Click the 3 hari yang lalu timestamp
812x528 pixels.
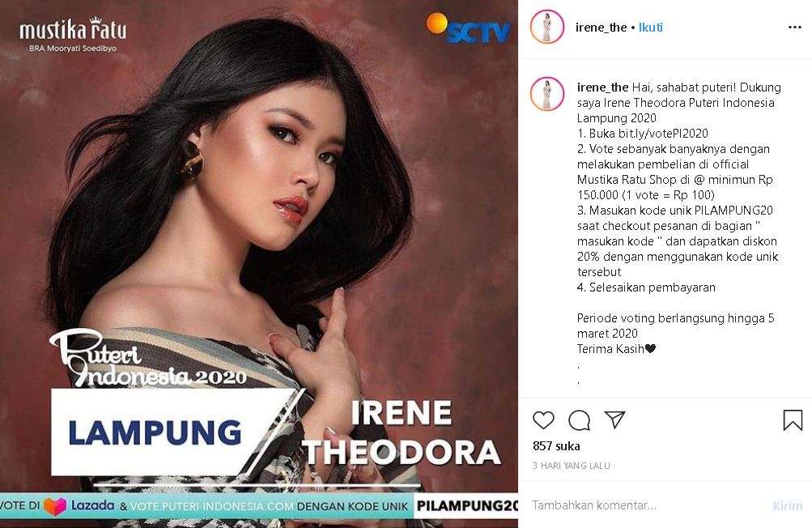coord(572,466)
